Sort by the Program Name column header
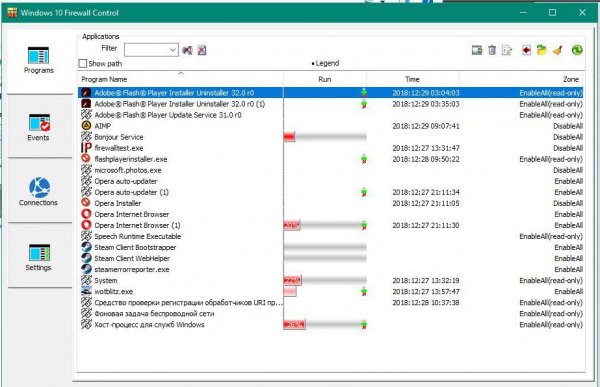The width and height of the screenshot is (600, 387). (181, 79)
